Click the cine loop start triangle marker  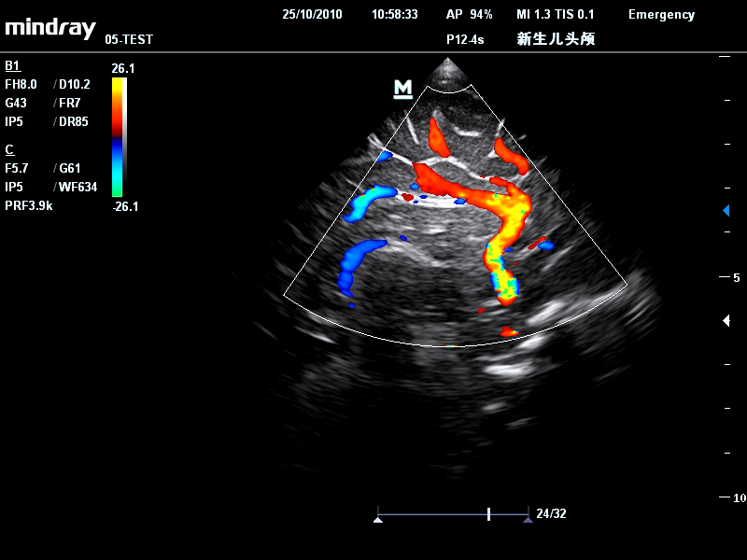pos(378,519)
